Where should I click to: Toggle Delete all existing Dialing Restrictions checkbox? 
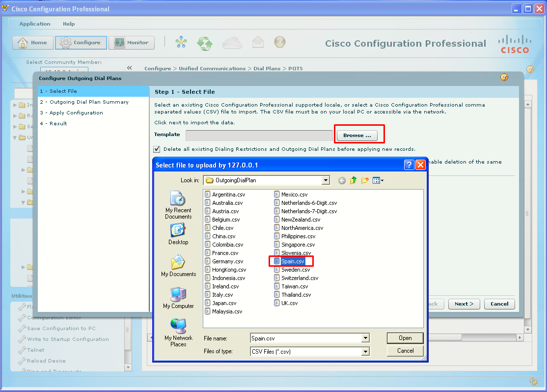(x=157, y=149)
